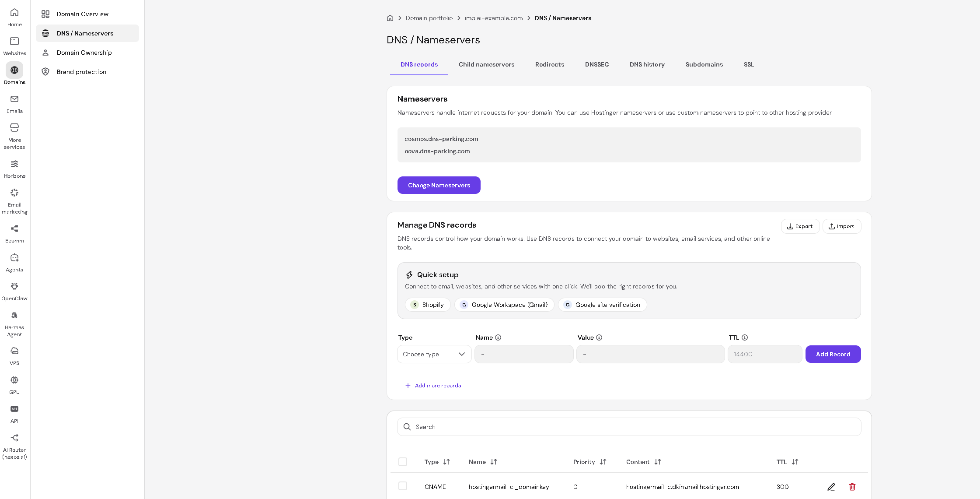Viewport: 980px width, 499px height.
Task: Open Emails in the left sidebar
Action: point(14,104)
